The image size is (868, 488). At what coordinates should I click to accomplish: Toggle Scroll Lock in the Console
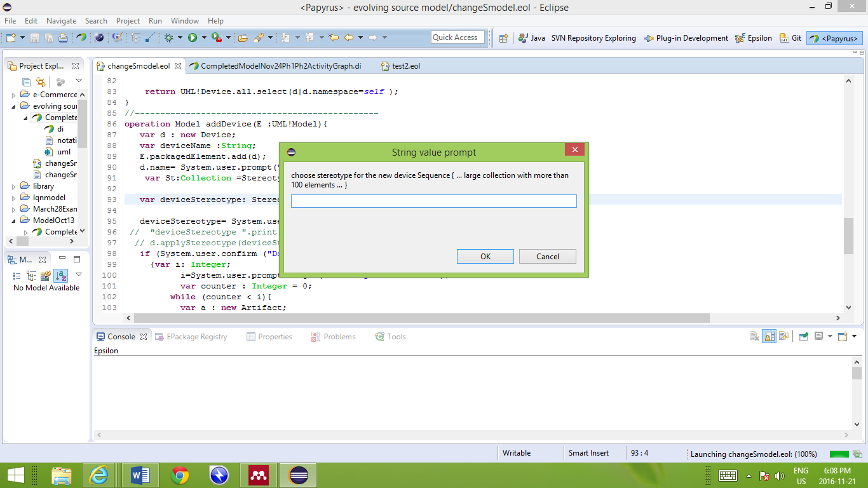click(x=769, y=336)
